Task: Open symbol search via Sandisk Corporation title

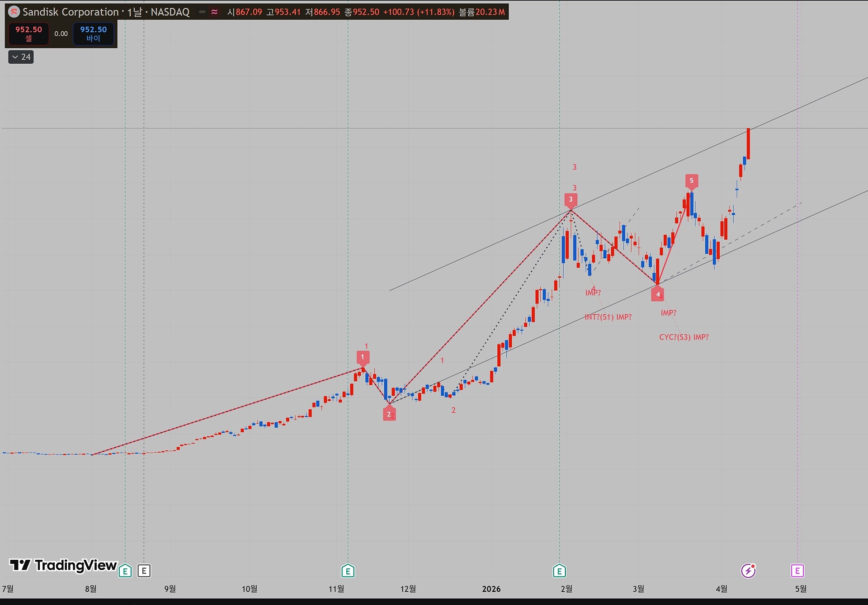Action: tap(71, 12)
